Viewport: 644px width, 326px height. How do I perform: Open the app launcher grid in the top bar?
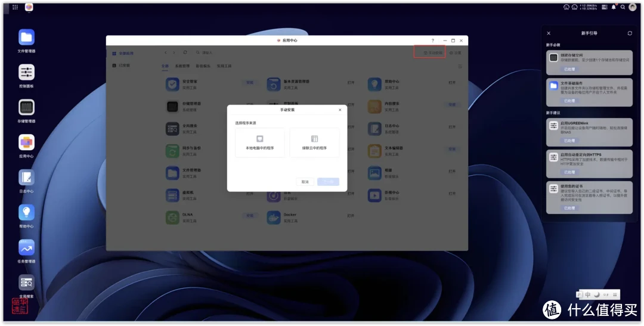[x=15, y=7]
